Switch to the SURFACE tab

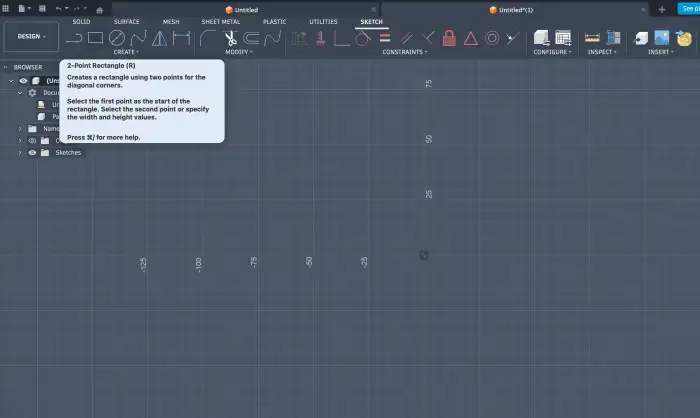(126, 21)
